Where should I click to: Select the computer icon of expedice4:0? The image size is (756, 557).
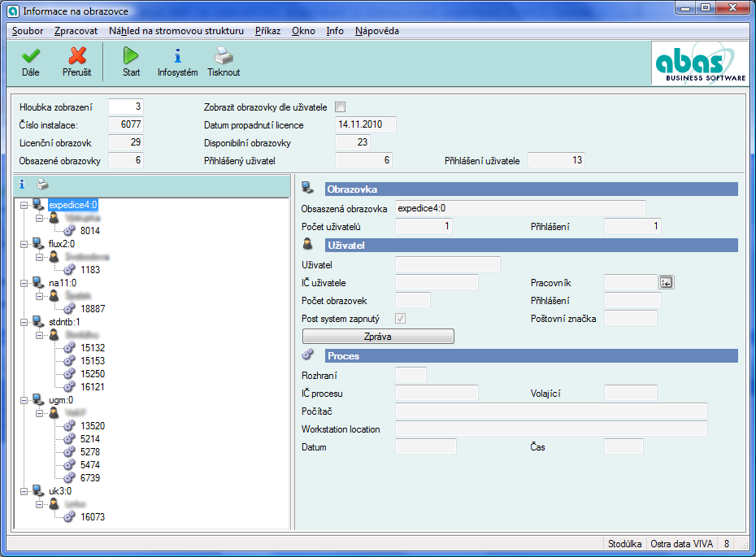(38, 204)
